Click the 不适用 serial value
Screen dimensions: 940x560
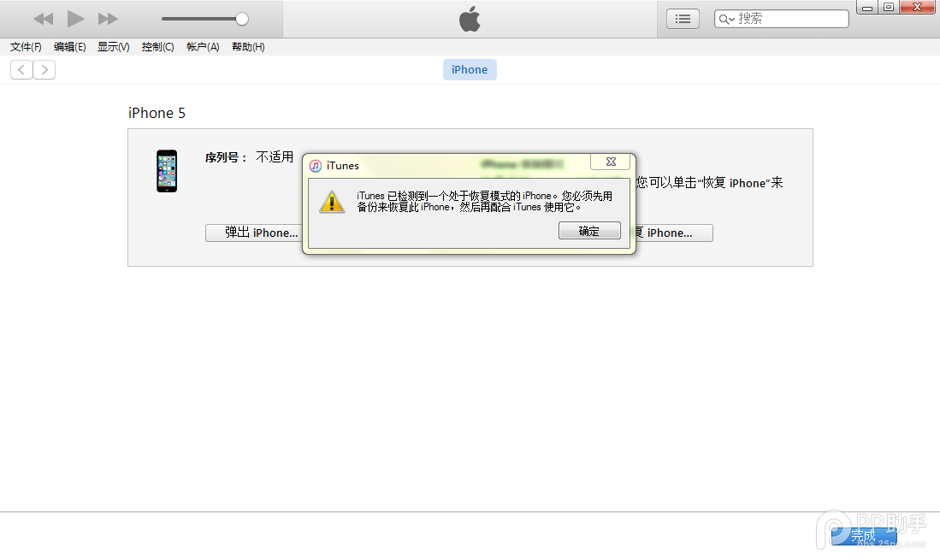tap(275, 157)
